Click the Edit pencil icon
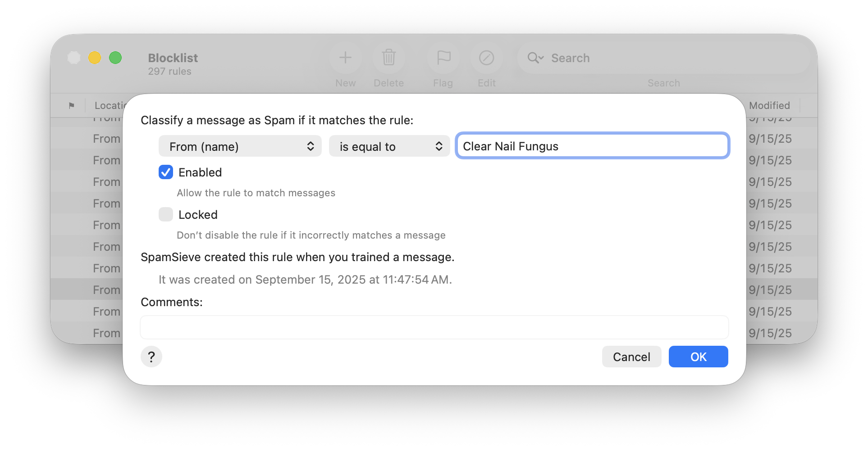 [x=486, y=58]
